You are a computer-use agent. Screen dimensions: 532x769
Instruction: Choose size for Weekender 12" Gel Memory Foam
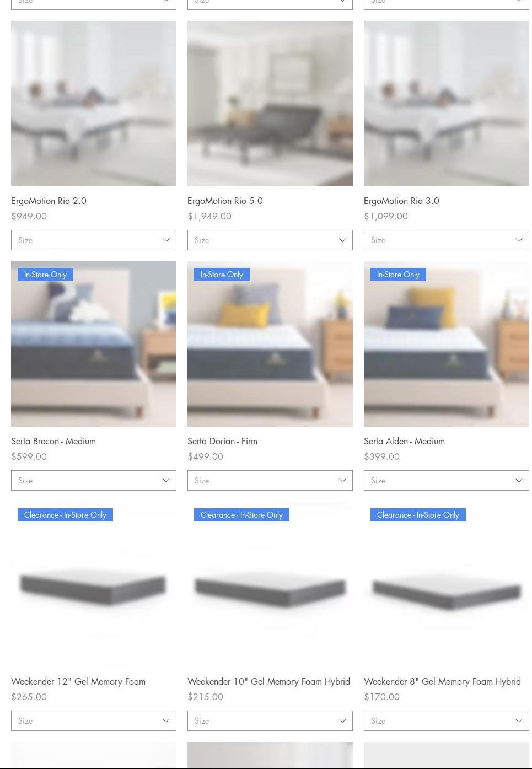pyautogui.click(x=94, y=721)
